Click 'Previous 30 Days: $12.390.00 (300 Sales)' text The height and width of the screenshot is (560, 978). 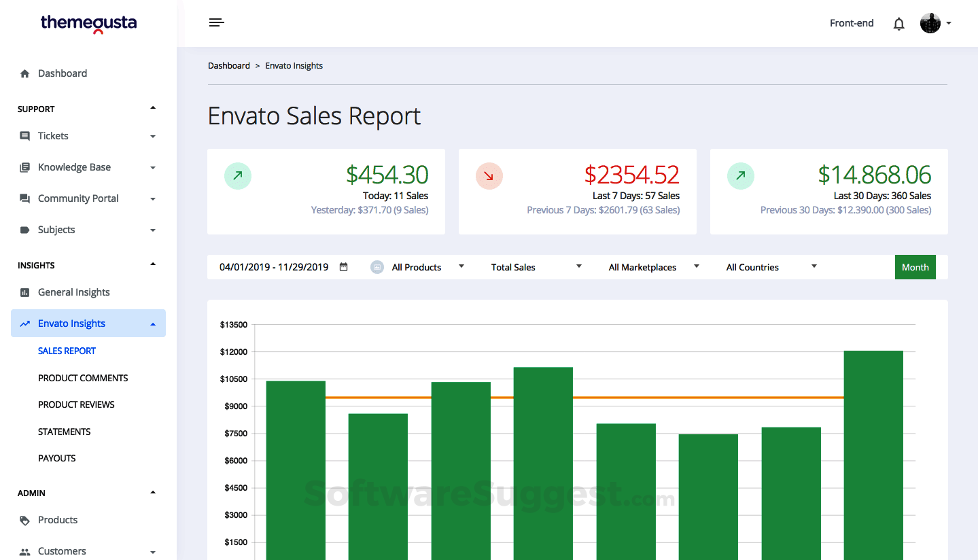[846, 210]
